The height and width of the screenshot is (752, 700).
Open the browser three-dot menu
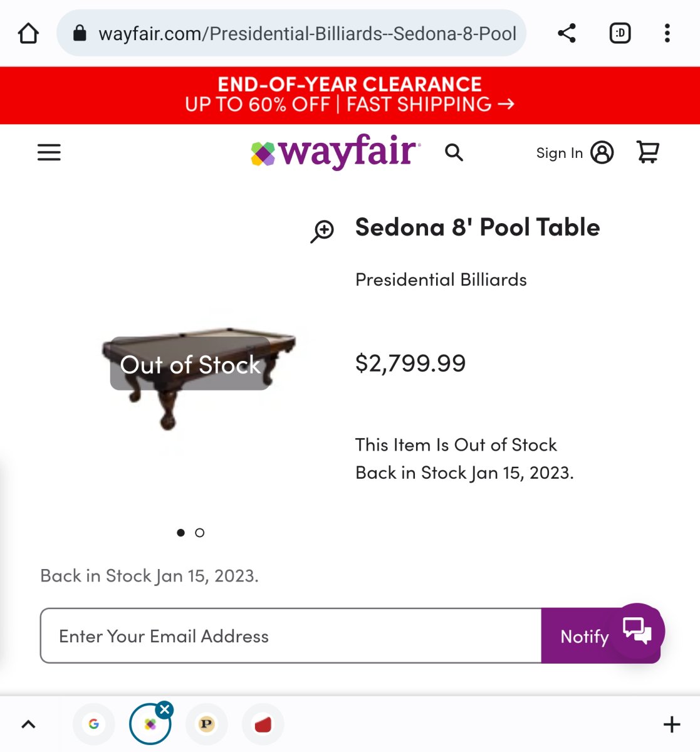pyautogui.click(x=667, y=33)
